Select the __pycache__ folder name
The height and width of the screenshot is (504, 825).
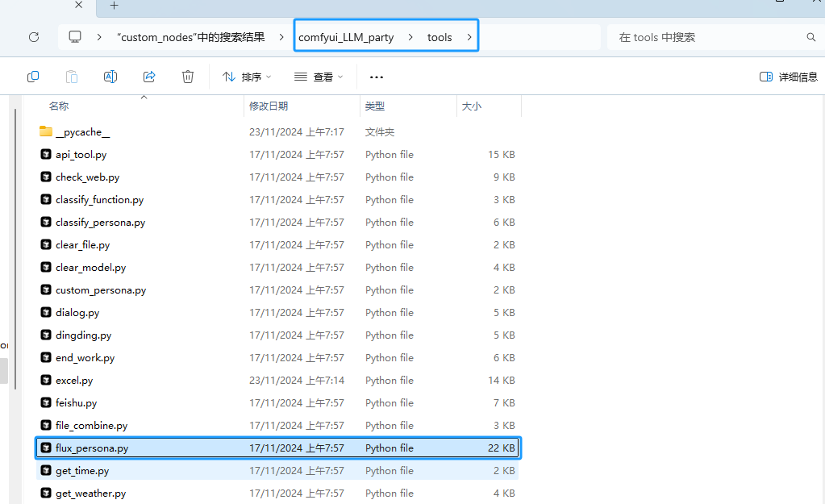click(82, 132)
